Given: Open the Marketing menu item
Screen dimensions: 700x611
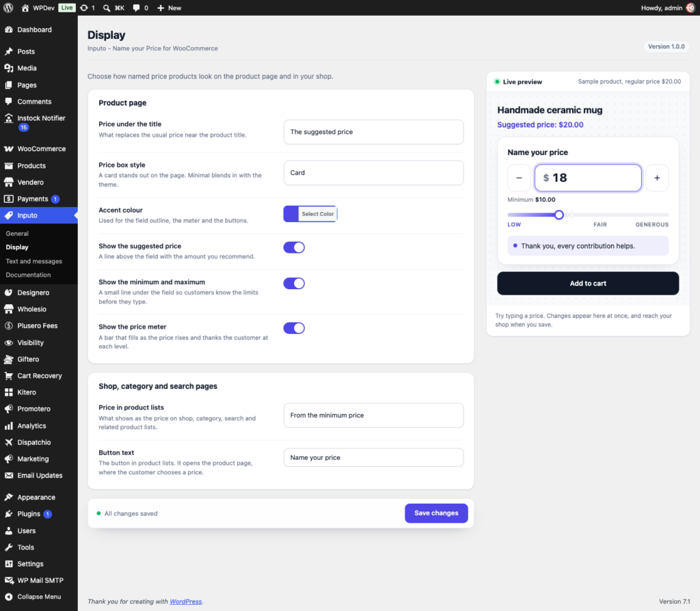Looking at the screenshot, I should [x=39, y=459].
